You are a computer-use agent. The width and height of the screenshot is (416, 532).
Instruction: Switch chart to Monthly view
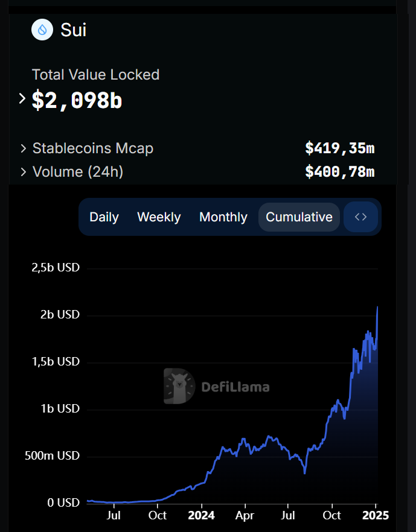click(223, 217)
